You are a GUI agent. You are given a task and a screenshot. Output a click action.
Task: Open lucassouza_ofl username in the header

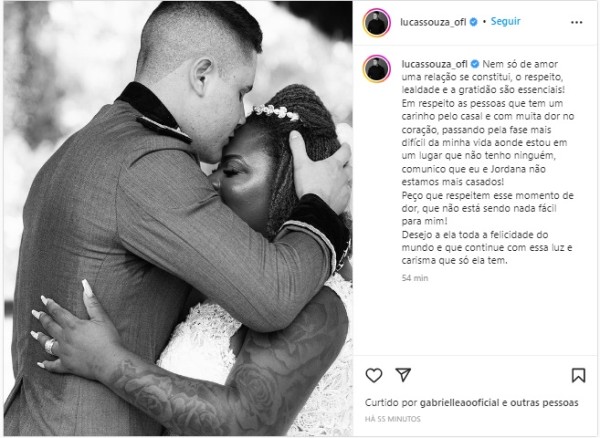[x=433, y=22]
